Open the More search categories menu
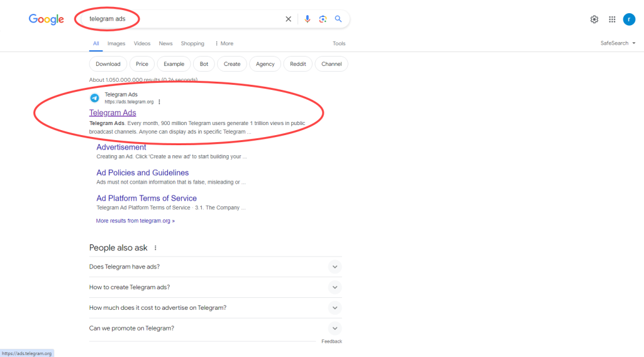 [x=225, y=43]
